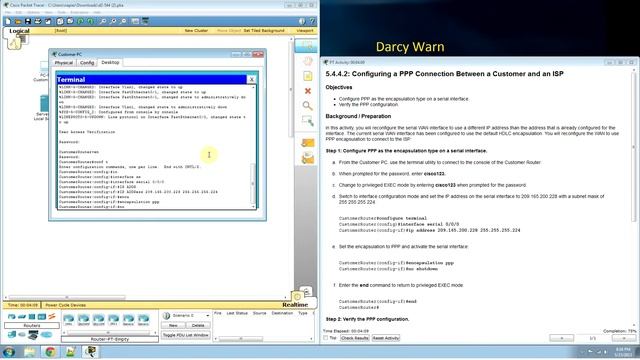Go to the next instruction page arrow
The image size is (640, 360).
(x=623, y=338)
